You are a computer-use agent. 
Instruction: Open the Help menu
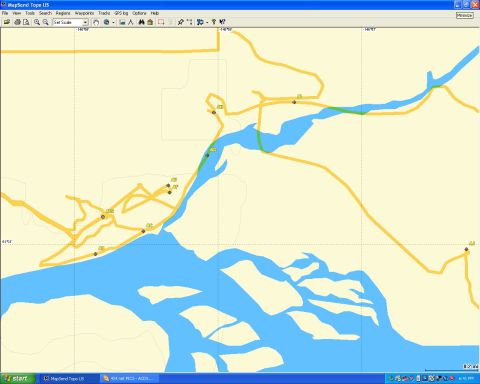coord(155,13)
